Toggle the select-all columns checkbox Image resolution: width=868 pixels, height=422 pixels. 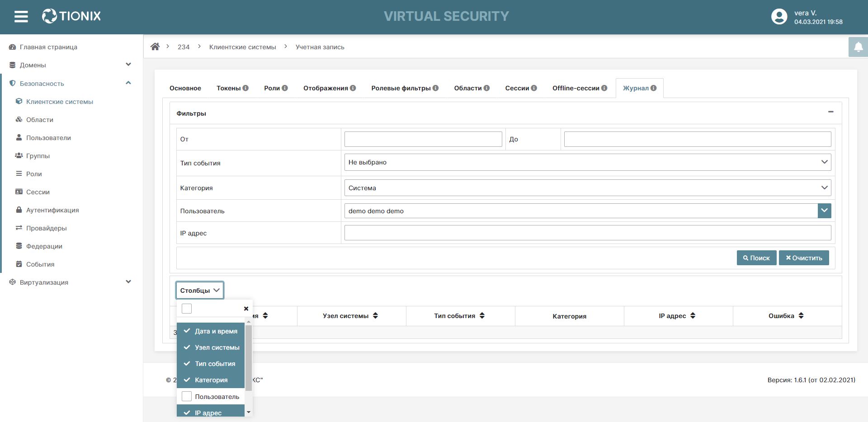[187, 309]
